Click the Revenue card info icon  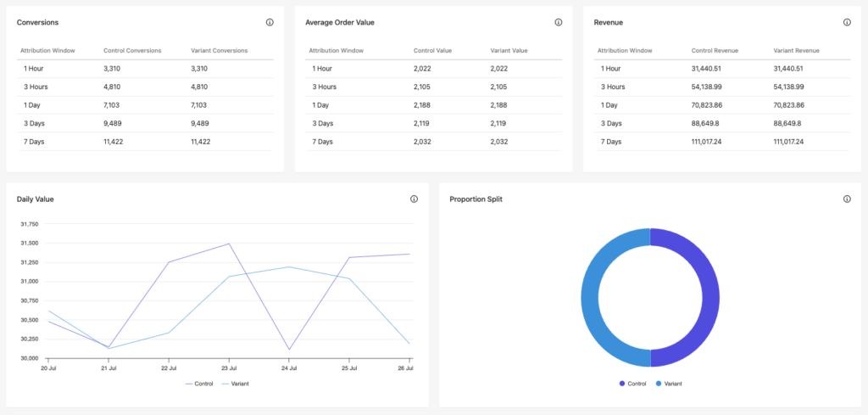[847, 22]
